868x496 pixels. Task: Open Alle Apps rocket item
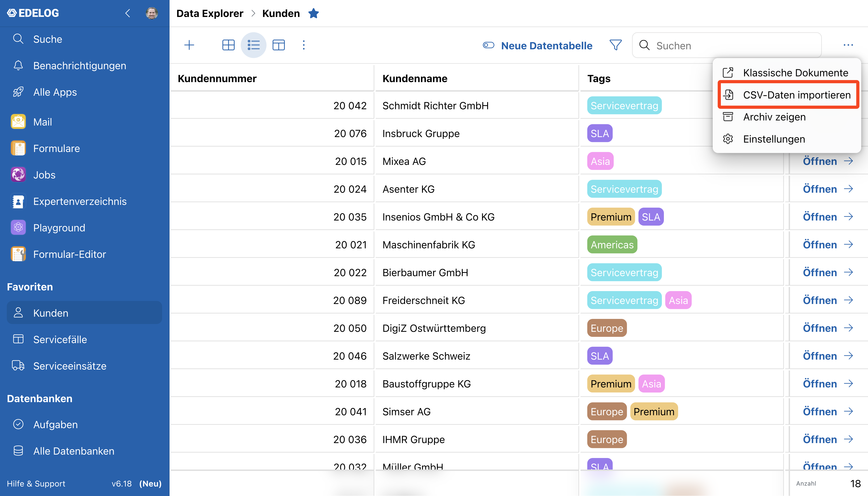pos(85,92)
